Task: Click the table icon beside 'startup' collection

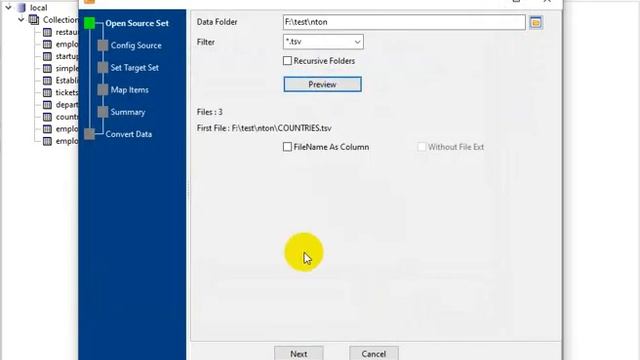Action: point(47,56)
